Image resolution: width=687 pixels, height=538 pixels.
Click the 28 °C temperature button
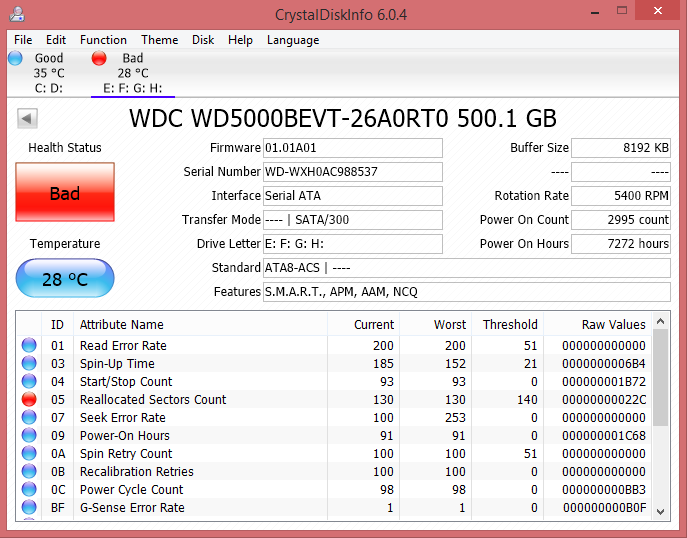pyautogui.click(x=65, y=278)
